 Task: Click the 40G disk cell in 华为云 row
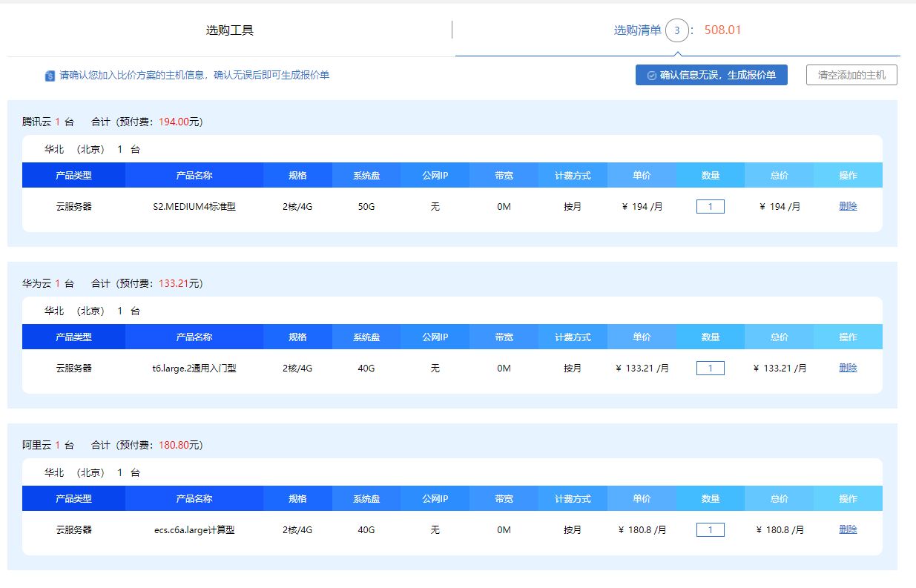pyautogui.click(x=366, y=369)
